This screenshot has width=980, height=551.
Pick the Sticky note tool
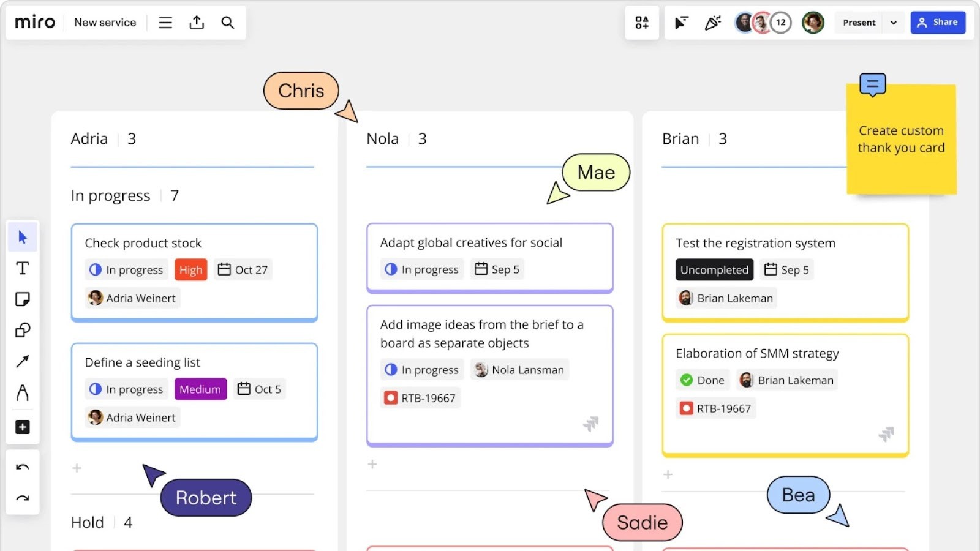pyautogui.click(x=23, y=299)
